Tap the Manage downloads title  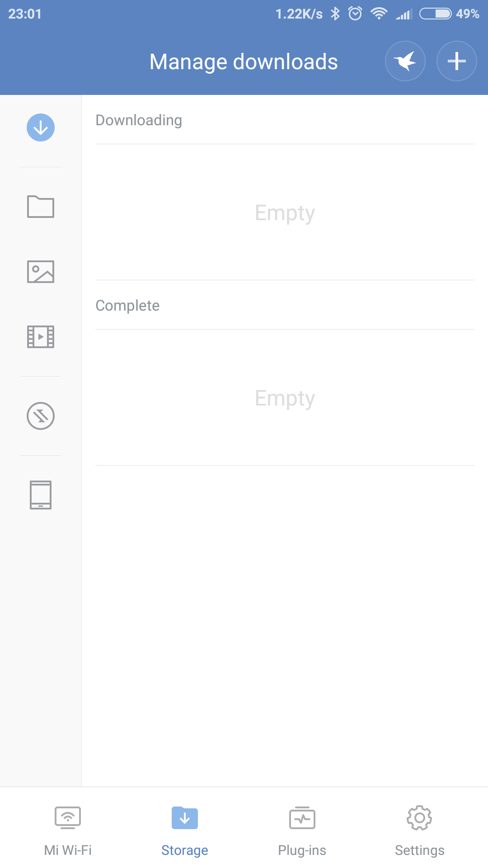click(x=244, y=62)
